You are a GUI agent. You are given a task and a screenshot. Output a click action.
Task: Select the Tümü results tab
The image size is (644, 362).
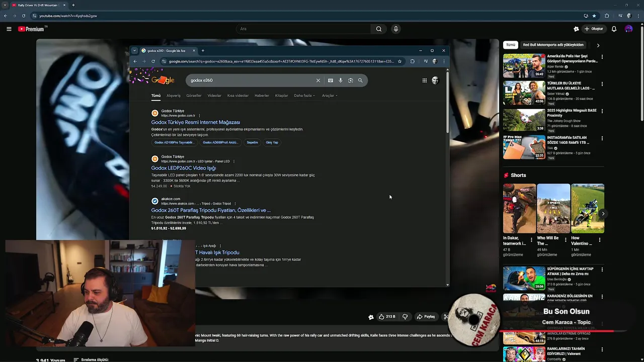click(156, 96)
